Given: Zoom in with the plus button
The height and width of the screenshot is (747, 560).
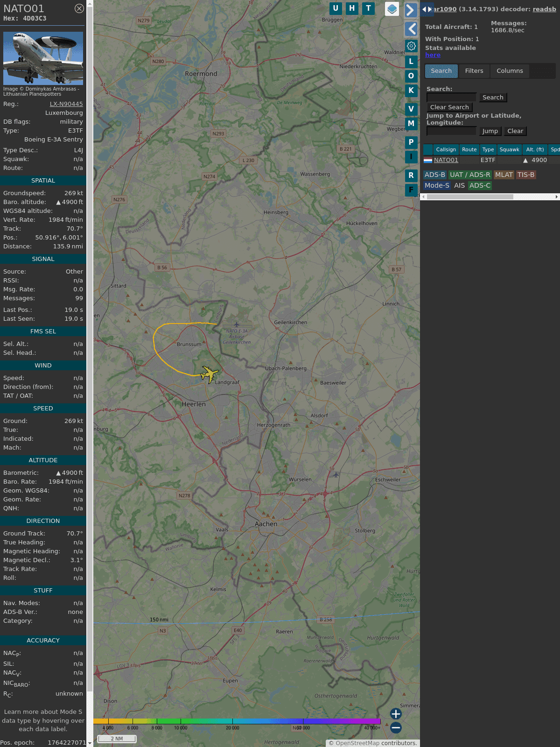Looking at the screenshot, I should point(396,713).
